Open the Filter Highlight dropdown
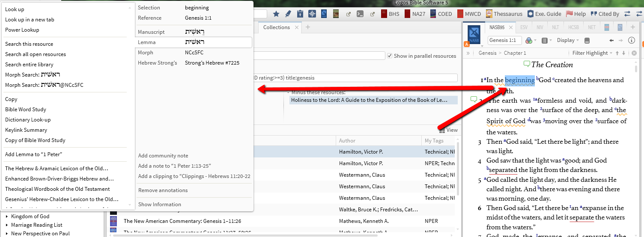 click(x=592, y=53)
